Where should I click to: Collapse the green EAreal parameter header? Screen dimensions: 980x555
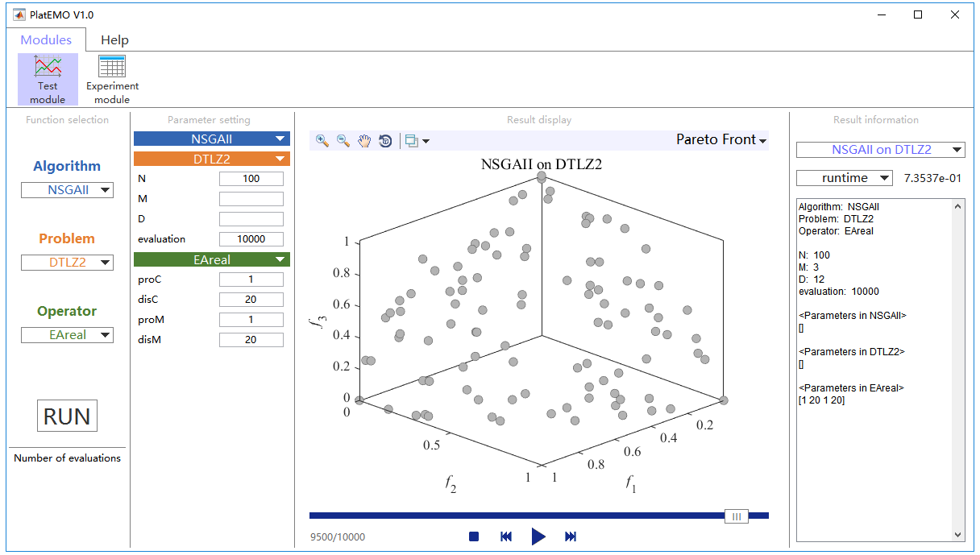[212, 259]
